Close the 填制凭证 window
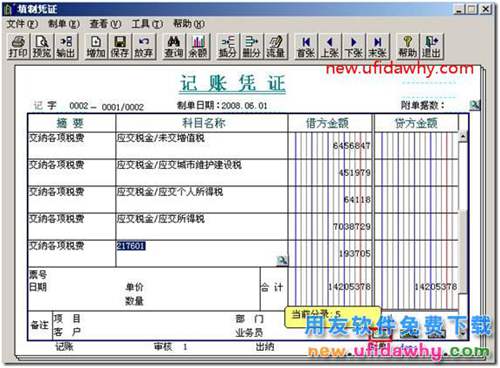The width and height of the screenshot is (500, 368). (486, 9)
